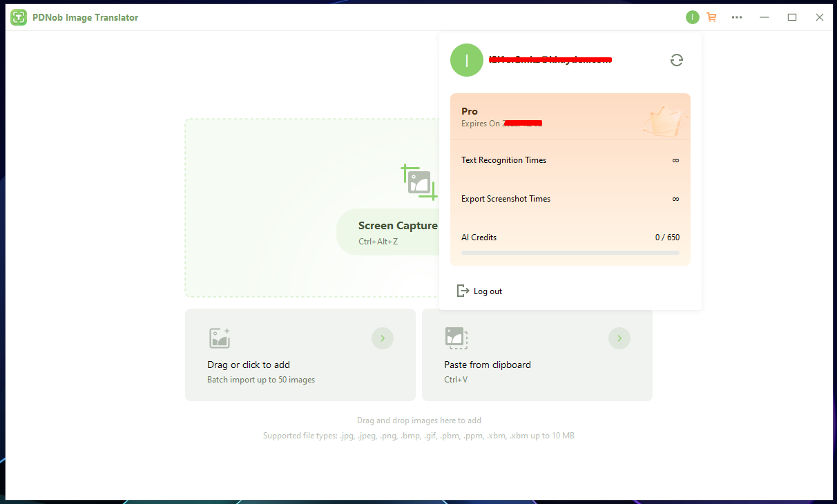The width and height of the screenshot is (837, 504).
Task: Select the Paste from clipboard label
Action: tap(488, 365)
